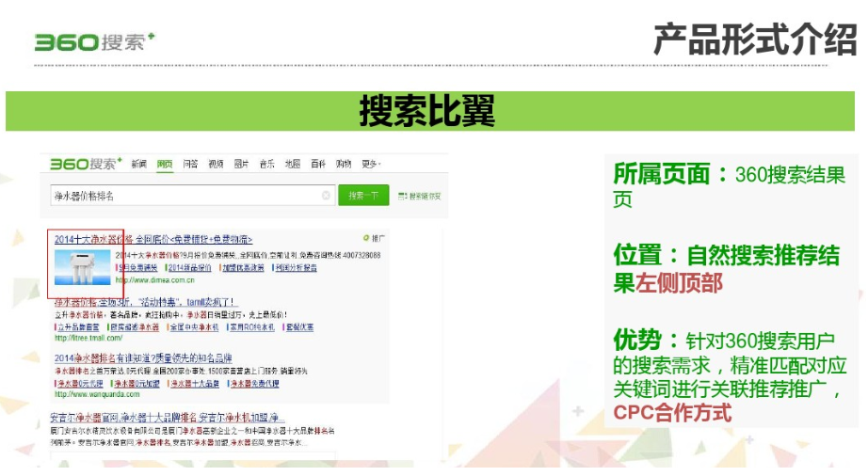Open the tamll卖疯了 result title

[146, 302]
